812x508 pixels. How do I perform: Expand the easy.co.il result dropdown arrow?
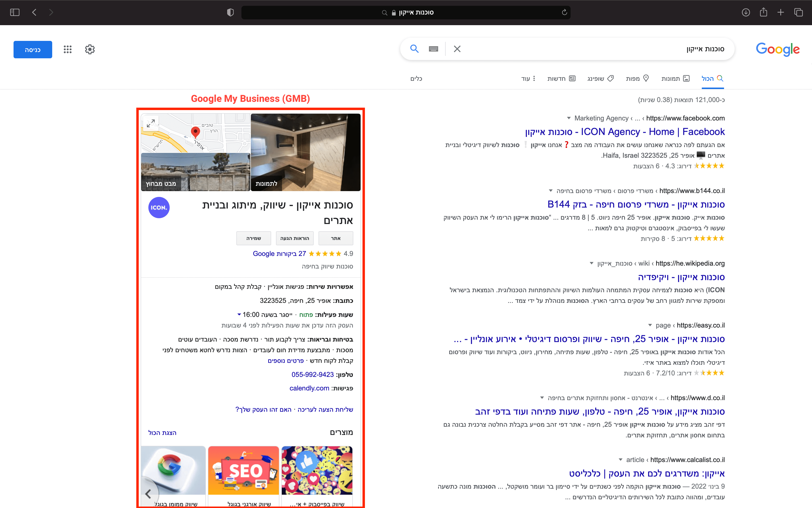coord(650,325)
